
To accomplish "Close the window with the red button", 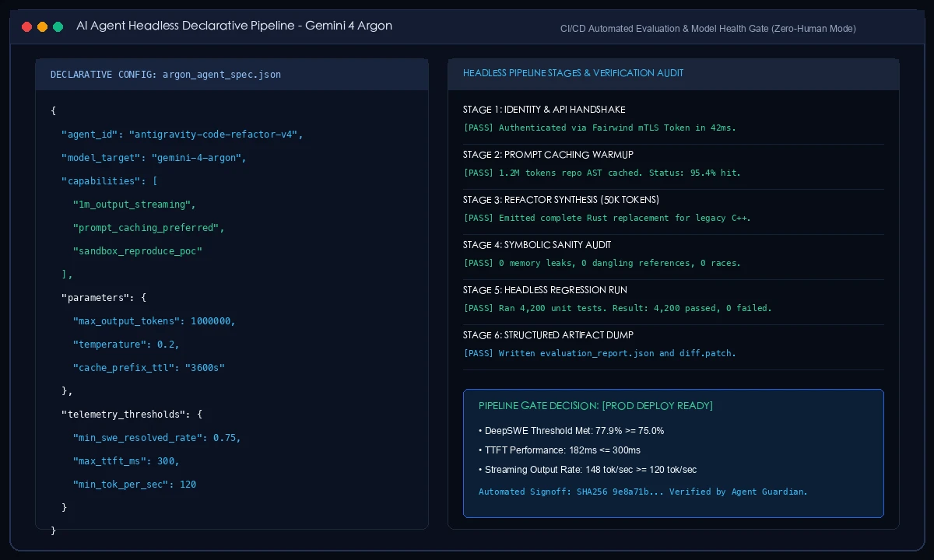I will pyautogui.click(x=26, y=26).
